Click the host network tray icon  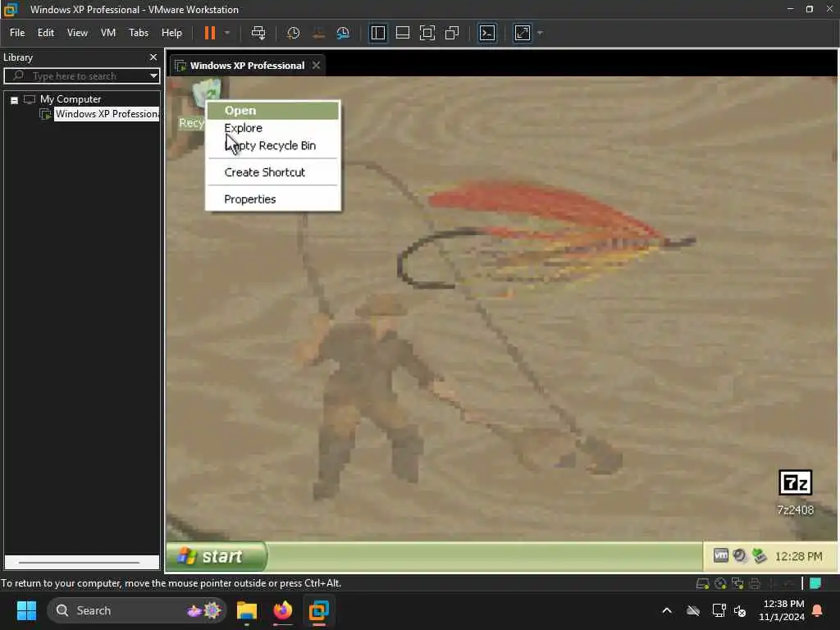(719, 610)
